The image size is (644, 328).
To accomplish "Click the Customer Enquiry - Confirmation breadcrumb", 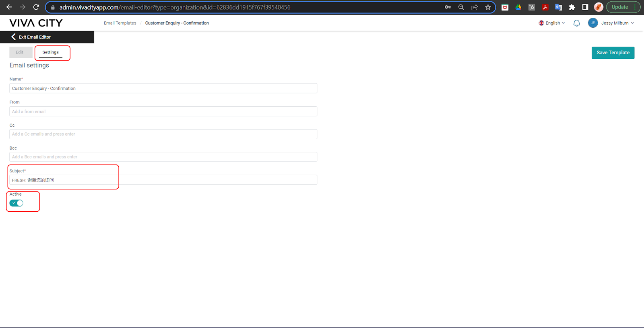I will coord(177,23).
